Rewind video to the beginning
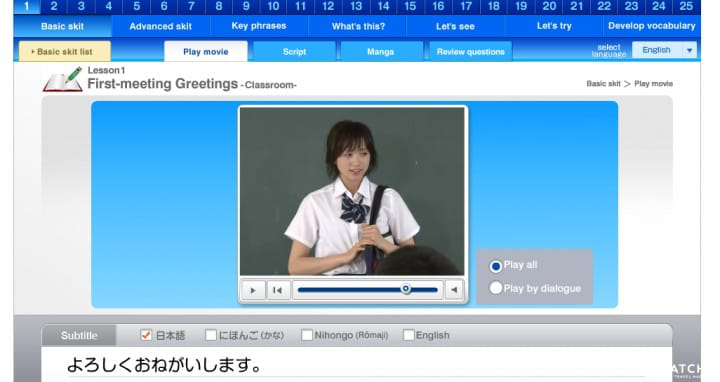Image resolution: width=720 pixels, height=382 pixels. [x=277, y=290]
